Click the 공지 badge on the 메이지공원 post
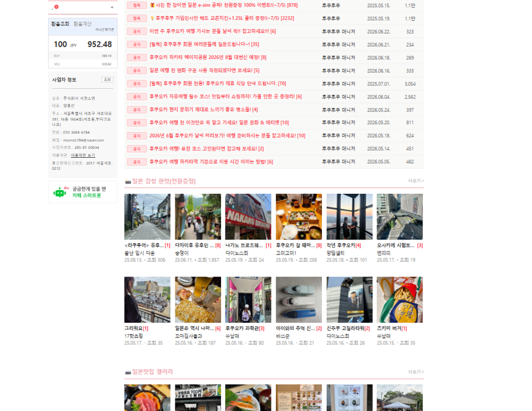This screenshot has height=411, width=532. pyautogui.click(x=137, y=58)
